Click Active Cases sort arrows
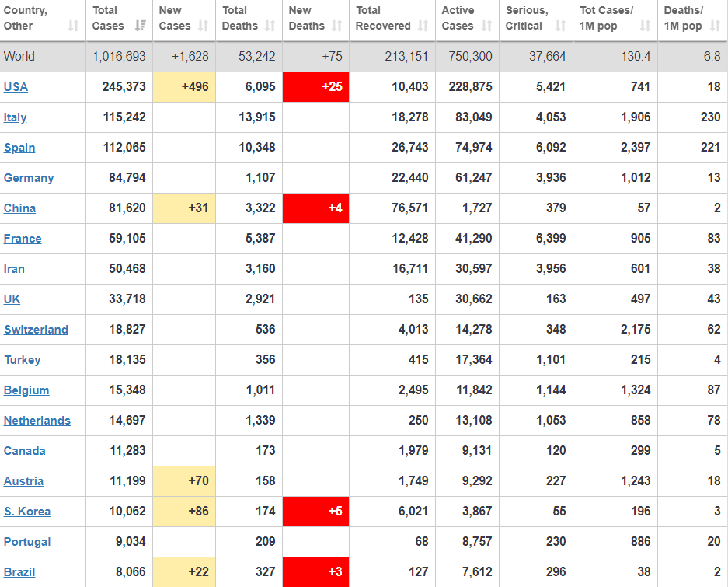Image resolution: width=728 pixels, height=587 pixels. pos(486,26)
